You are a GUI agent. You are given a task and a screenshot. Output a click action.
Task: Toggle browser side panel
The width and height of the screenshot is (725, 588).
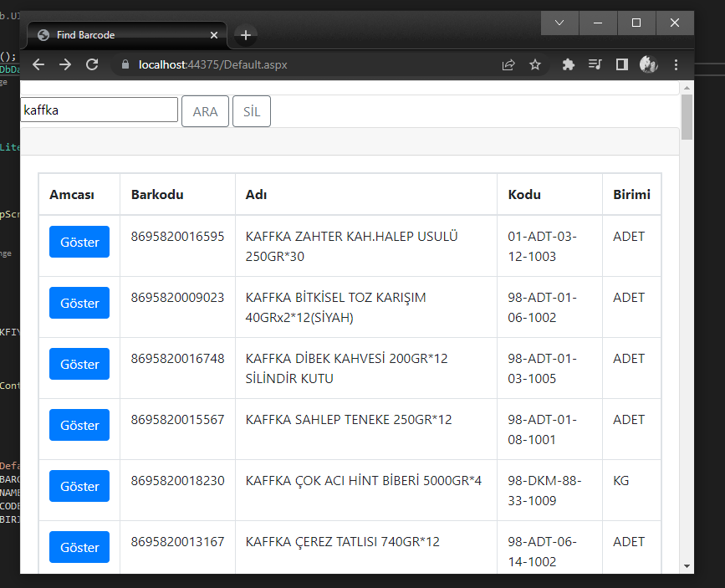point(622,64)
